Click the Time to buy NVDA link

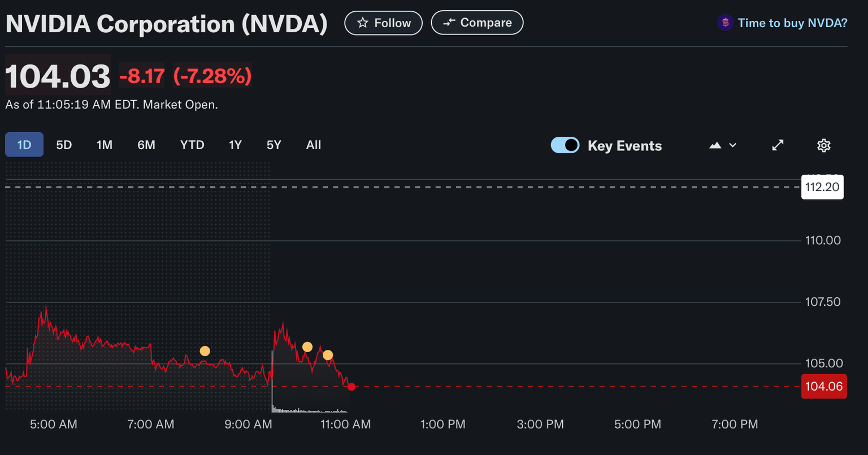(792, 23)
